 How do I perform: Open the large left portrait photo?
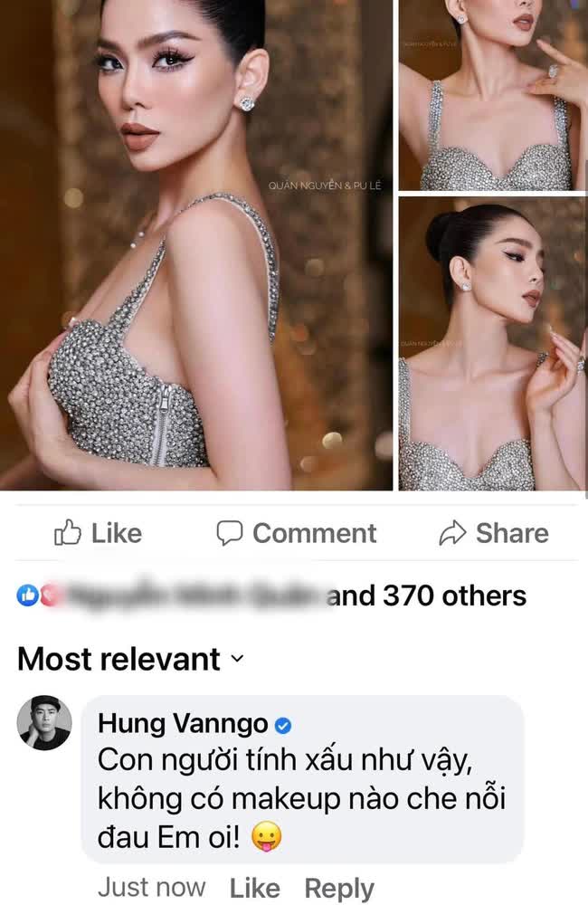(x=196, y=244)
